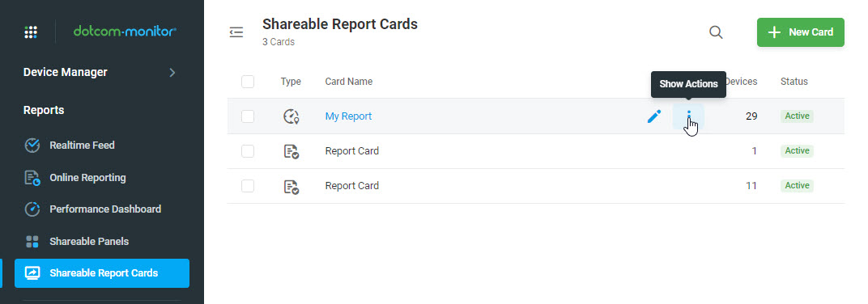Sort by the Card Name column header
Image resolution: width=868 pixels, height=304 pixels.
[x=349, y=82]
